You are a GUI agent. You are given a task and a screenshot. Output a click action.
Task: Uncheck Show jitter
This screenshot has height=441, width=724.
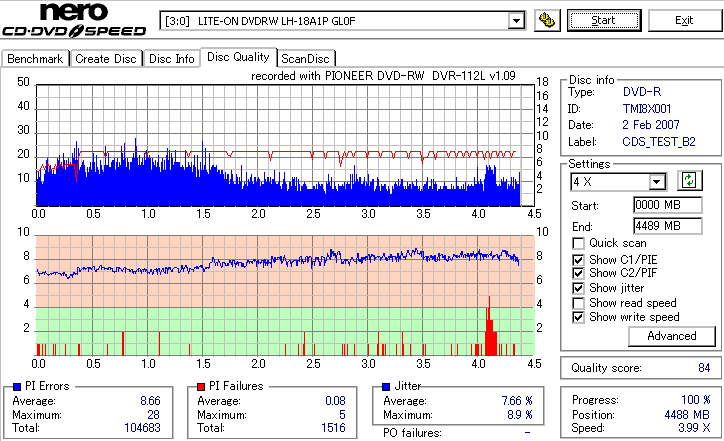coord(578,288)
